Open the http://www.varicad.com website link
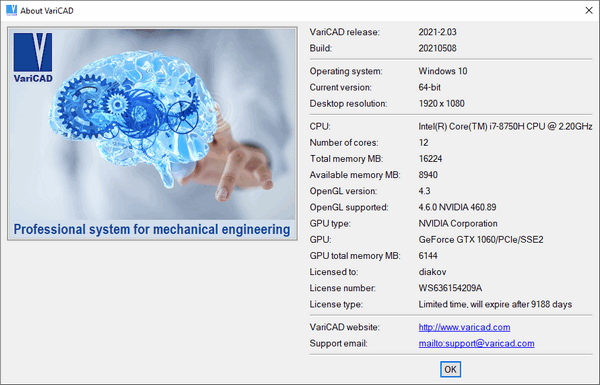This screenshot has width=600, height=385. [464, 327]
